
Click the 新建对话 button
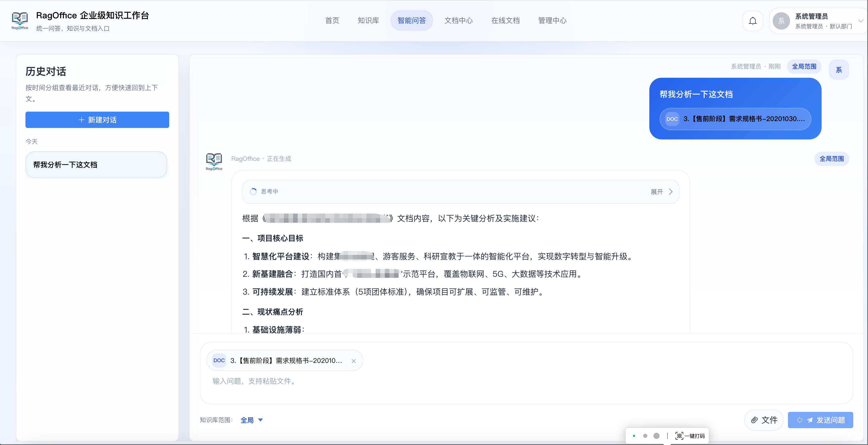(97, 120)
